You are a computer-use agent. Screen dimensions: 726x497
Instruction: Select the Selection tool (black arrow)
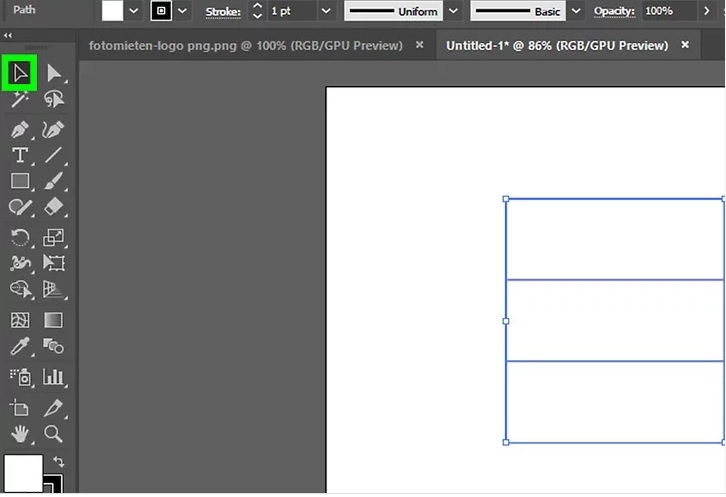20,74
